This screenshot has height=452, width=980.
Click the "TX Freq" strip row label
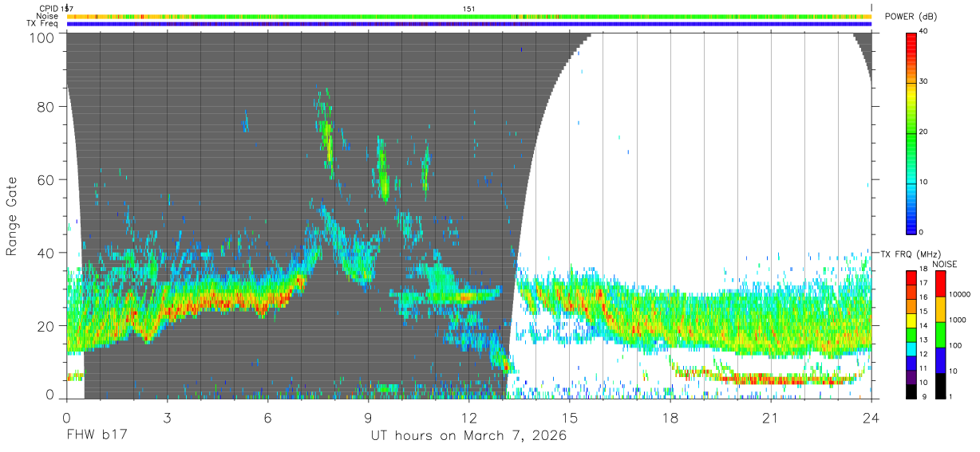(42, 24)
